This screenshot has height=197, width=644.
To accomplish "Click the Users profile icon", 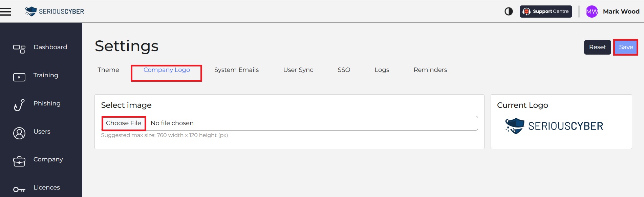I will click(x=19, y=133).
